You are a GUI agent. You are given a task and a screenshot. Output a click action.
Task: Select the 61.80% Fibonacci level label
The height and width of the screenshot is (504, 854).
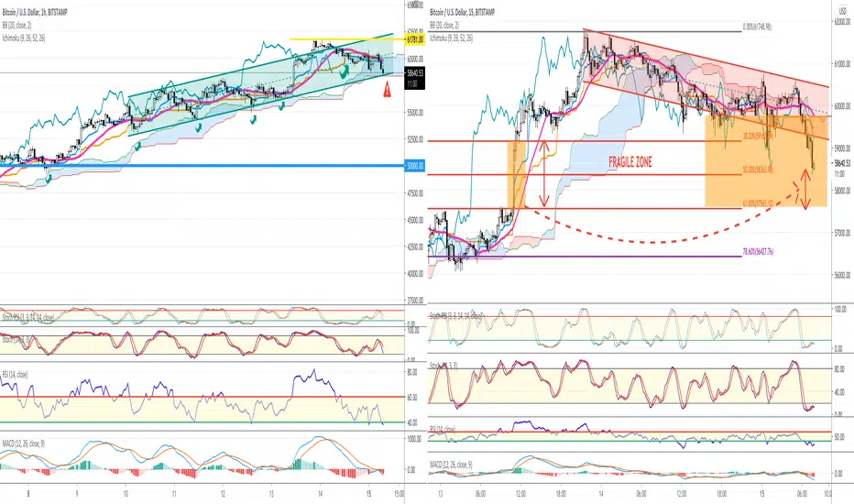758,203
